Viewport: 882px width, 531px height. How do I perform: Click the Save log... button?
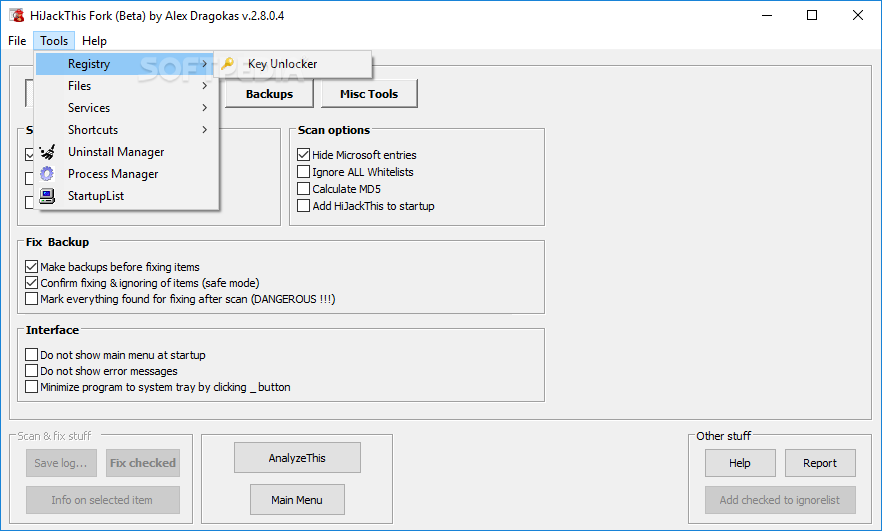click(x=61, y=463)
